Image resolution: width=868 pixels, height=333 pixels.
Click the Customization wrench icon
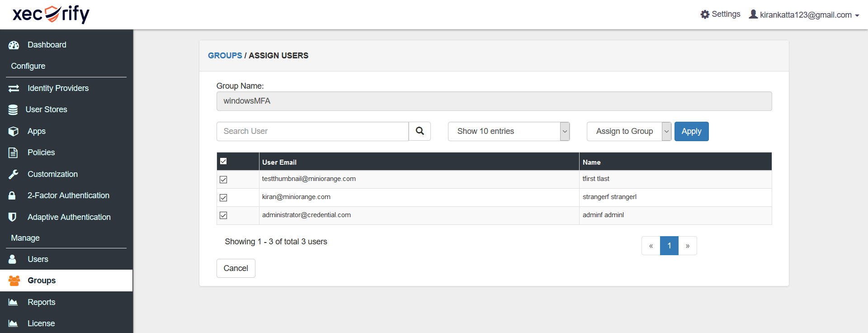[14, 174]
